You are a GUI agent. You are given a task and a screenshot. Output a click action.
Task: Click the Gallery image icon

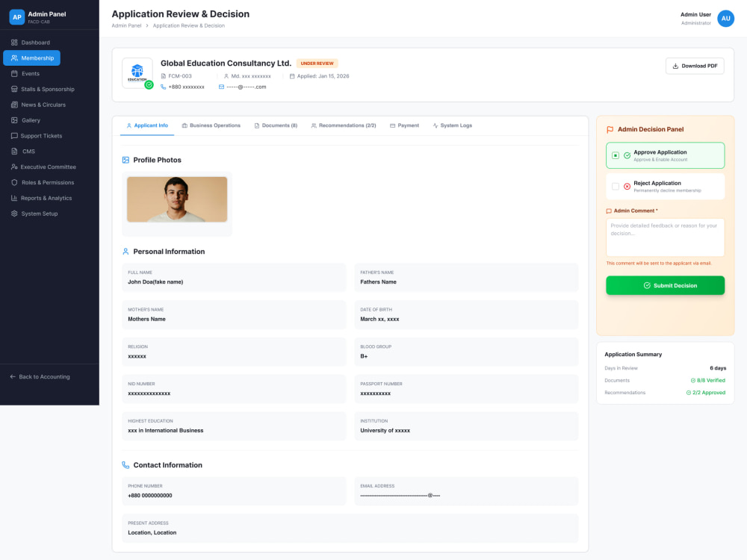[x=14, y=120]
